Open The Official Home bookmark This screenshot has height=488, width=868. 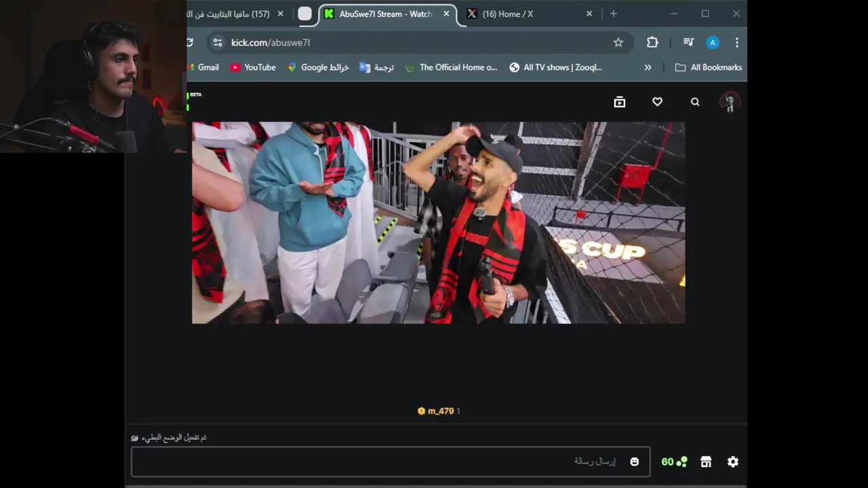click(x=451, y=67)
